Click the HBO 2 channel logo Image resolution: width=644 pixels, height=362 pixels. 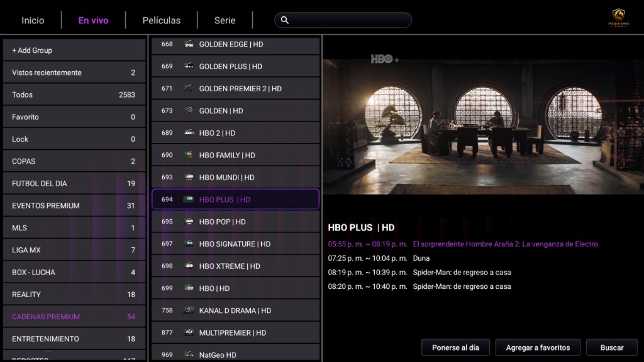189,133
